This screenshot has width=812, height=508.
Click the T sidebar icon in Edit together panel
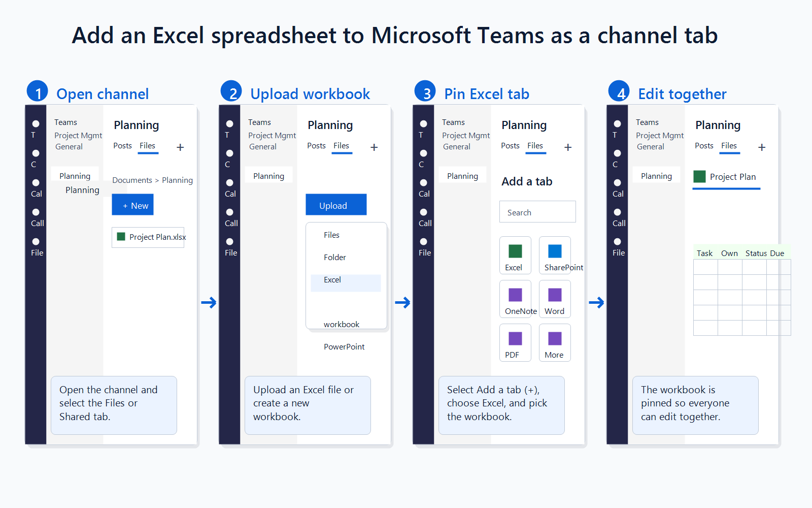pos(618,124)
